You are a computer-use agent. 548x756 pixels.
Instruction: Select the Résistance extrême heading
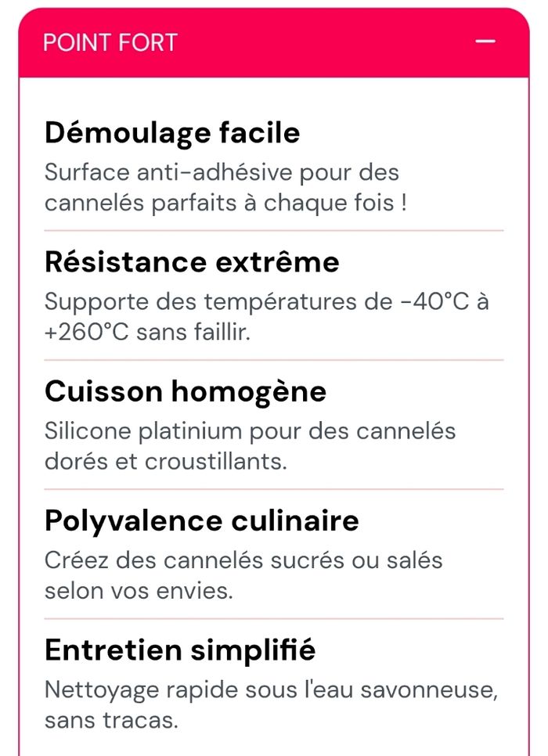coord(192,261)
